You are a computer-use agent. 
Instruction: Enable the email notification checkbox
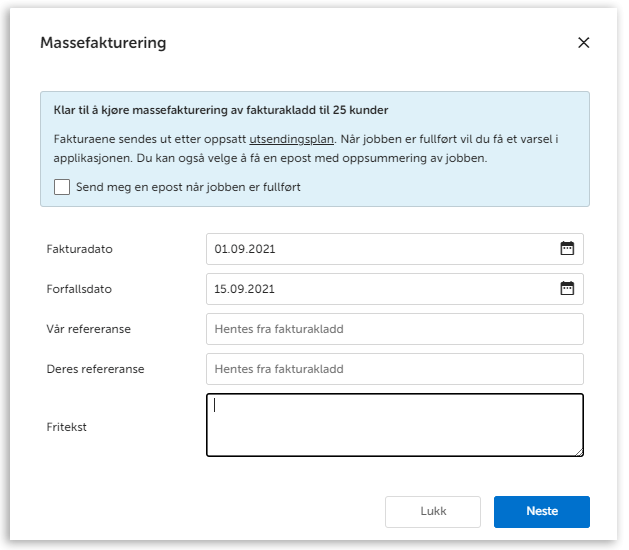click(x=62, y=187)
